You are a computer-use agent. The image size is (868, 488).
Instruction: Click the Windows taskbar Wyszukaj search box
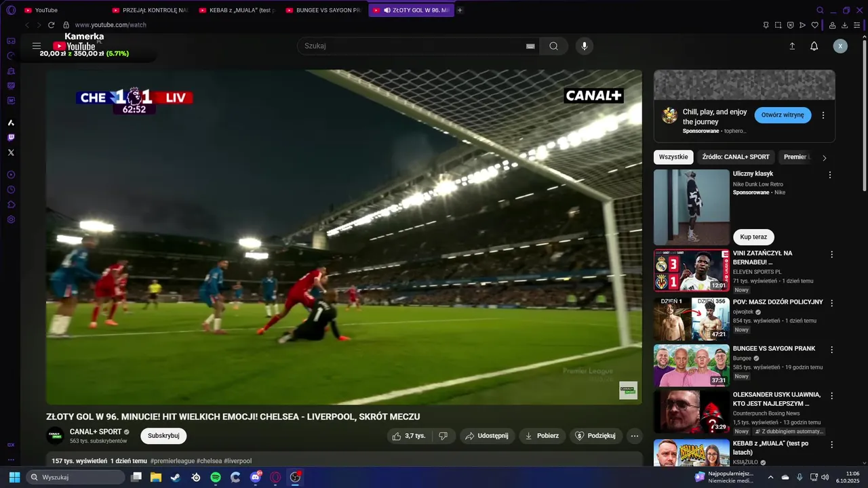(x=76, y=477)
